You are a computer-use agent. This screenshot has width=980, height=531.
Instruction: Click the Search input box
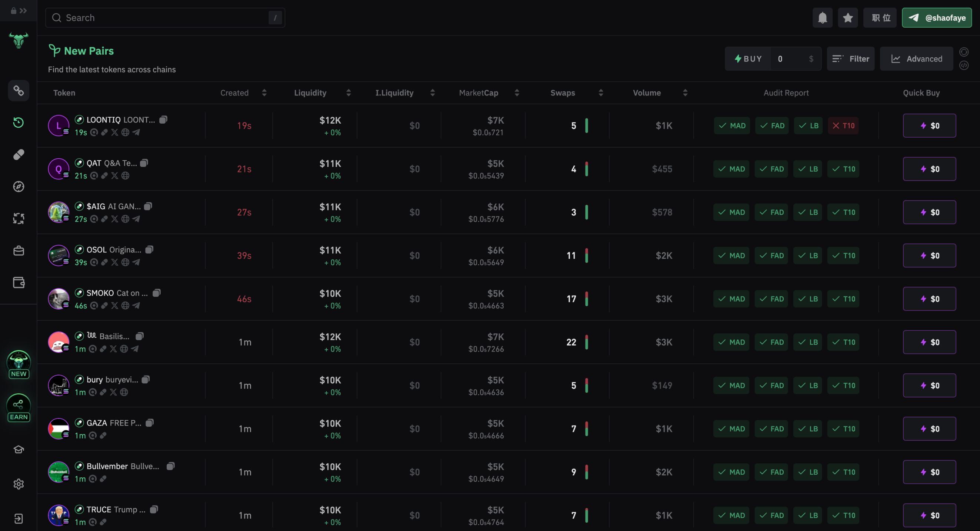pyautogui.click(x=165, y=18)
